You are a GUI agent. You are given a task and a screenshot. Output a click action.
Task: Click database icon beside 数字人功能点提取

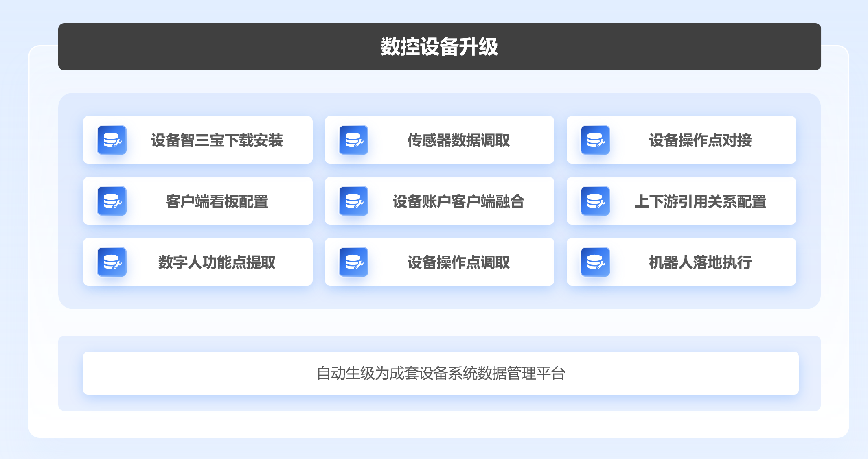[112, 262]
